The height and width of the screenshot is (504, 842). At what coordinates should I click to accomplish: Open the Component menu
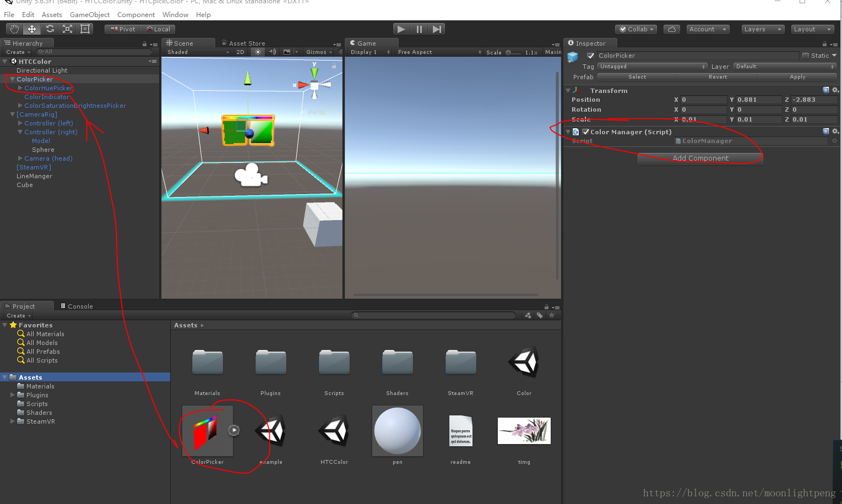tap(136, 15)
